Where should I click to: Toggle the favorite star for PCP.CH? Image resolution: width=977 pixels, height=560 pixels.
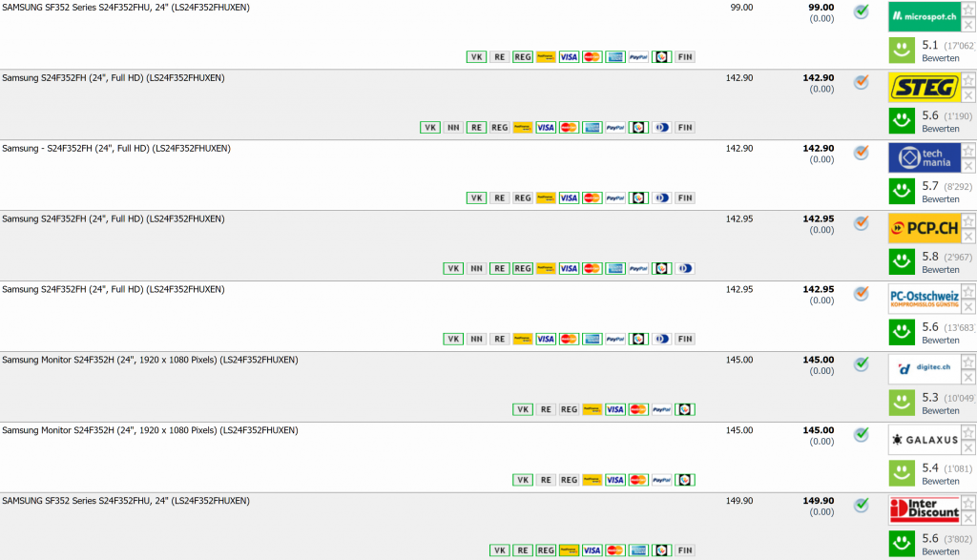click(968, 221)
